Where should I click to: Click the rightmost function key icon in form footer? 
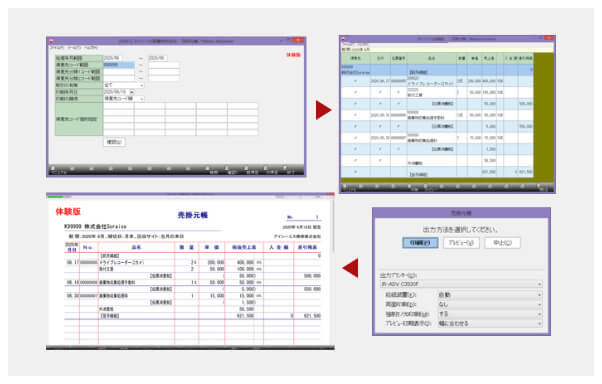click(285, 168)
